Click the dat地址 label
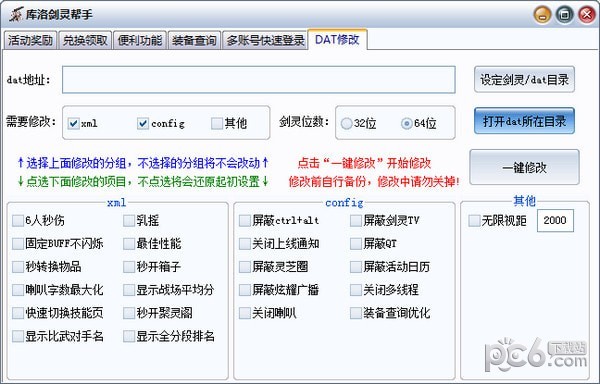This screenshot has height=384, width=600. pyautogui.click(x=29, y=80)
